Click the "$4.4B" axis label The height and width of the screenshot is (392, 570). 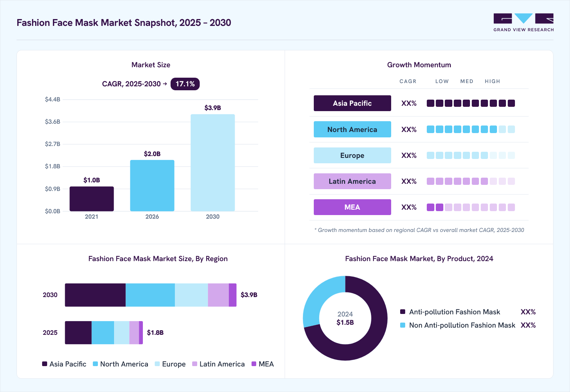(x=53, y=99)
